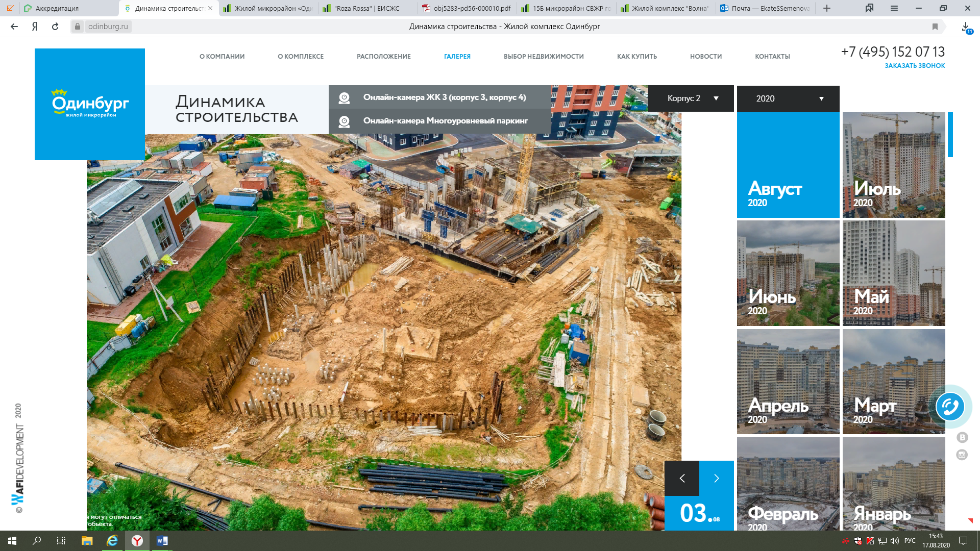Viewport: 980px width, 551px height.
Task: Click the browser bookmark icon in the address bar
Action: (x=935, y=27)
